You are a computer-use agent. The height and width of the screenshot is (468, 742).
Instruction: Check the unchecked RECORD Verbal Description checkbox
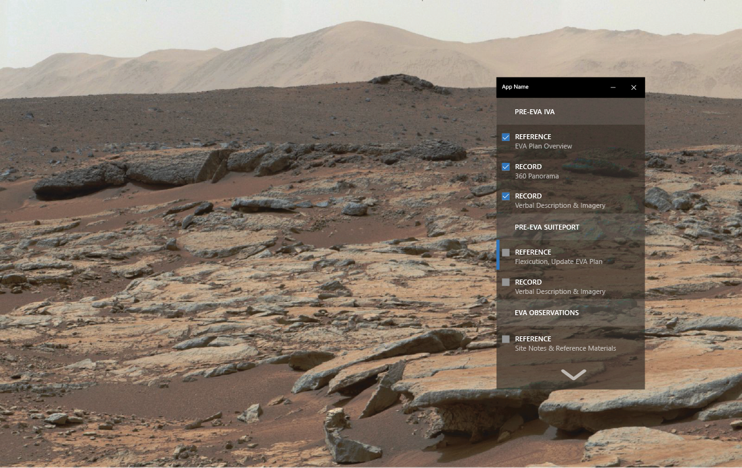point(506,283)
